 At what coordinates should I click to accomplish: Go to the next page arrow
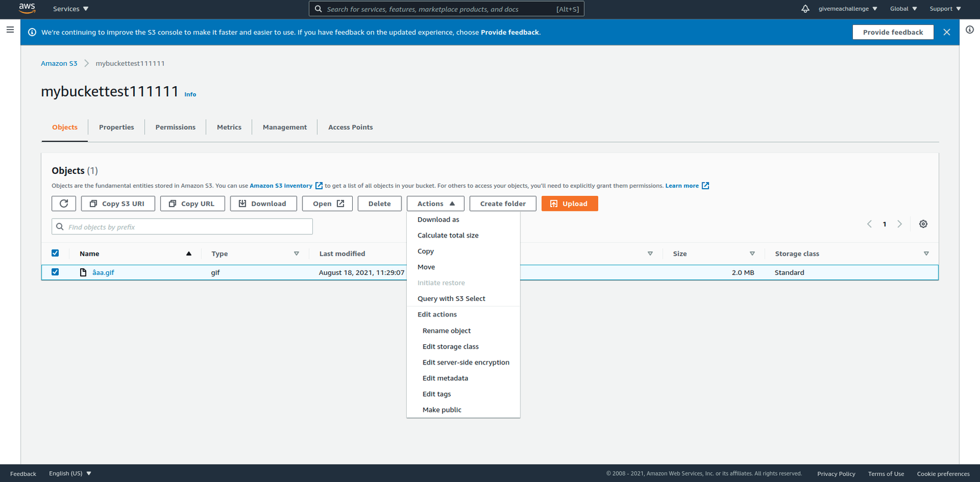coord(899,224)
